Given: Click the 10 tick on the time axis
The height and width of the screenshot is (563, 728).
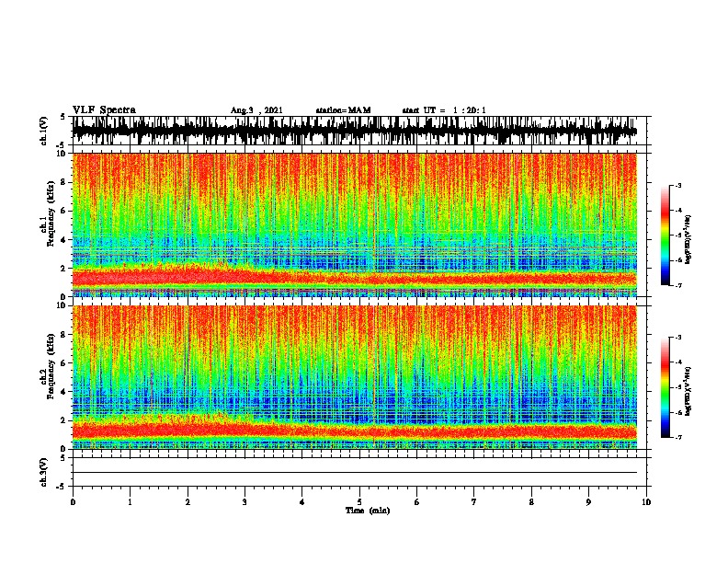Looking at the screenshot, I should tap(646, 502).
